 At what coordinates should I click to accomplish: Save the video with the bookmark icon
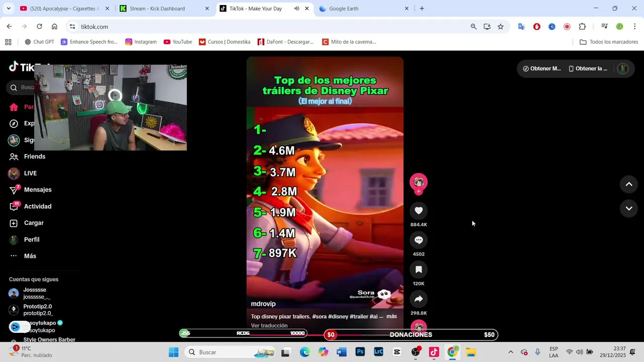point(419,270)
